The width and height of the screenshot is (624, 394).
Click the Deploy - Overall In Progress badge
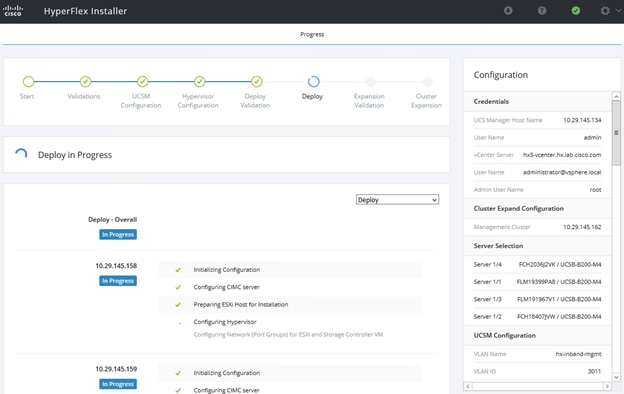tap(118, 234)
